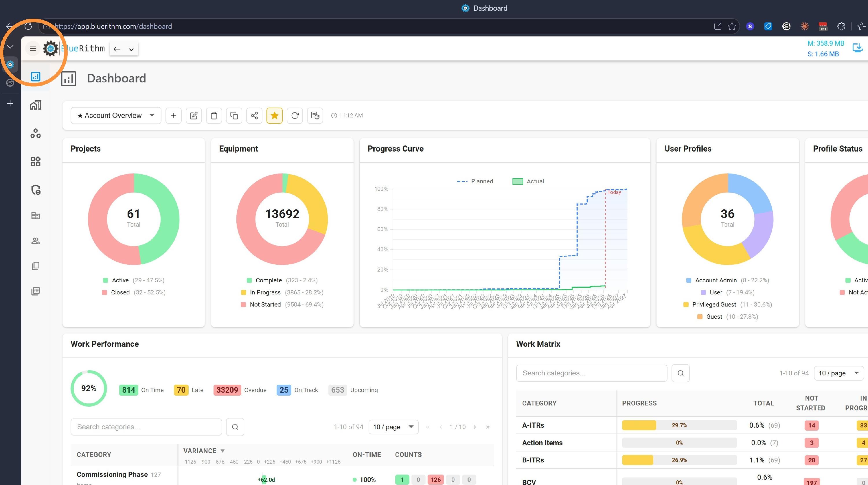Open the shield security sidebar icon
The width and height of the screenshot is (868, 485).
tap(36, 190)
